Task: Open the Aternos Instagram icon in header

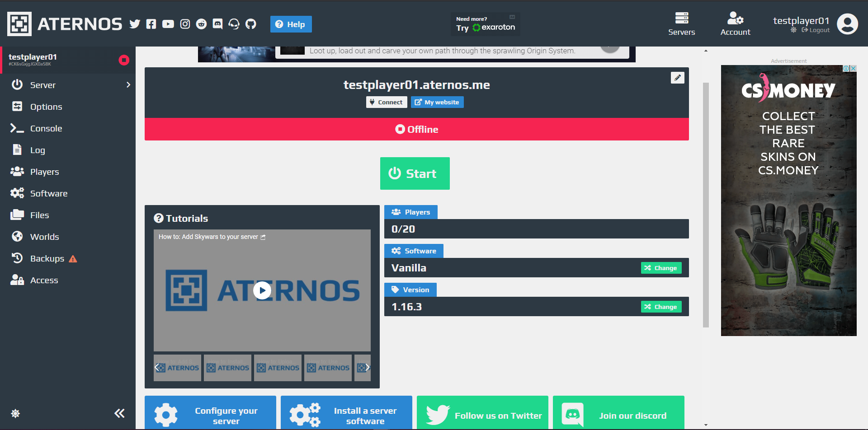Action: coord(185,24)
